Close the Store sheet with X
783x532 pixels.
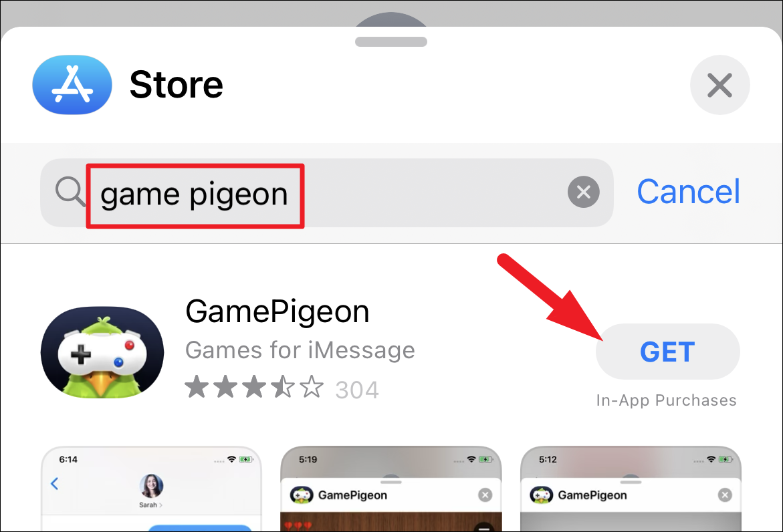click(x=719, y=85)
